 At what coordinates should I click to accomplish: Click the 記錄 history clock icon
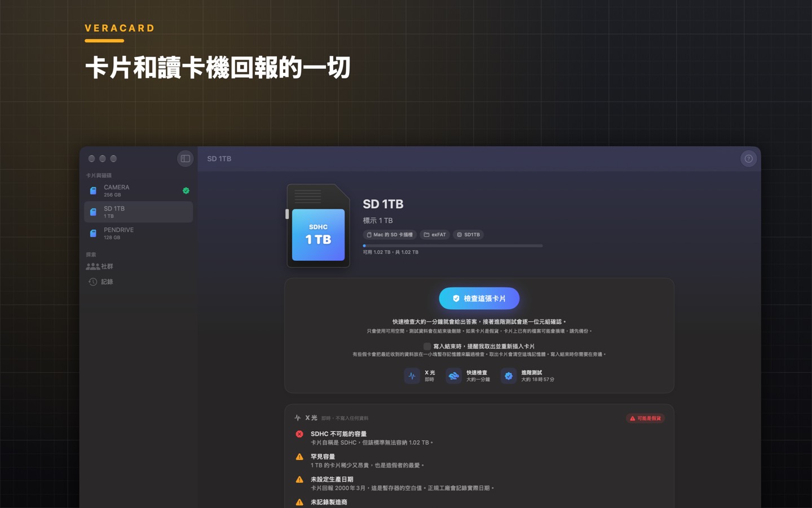pyautogui.click(x=93, y=282)
